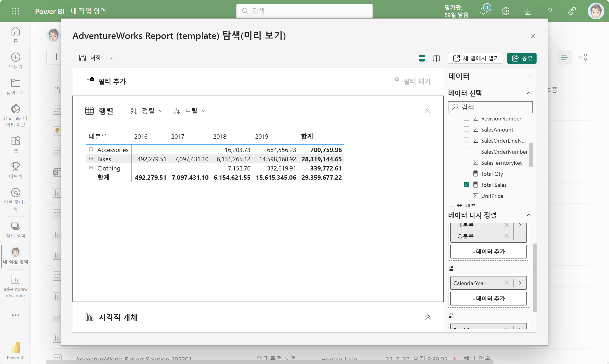Check the SalesTerritoryKey field

coord(466,162)
